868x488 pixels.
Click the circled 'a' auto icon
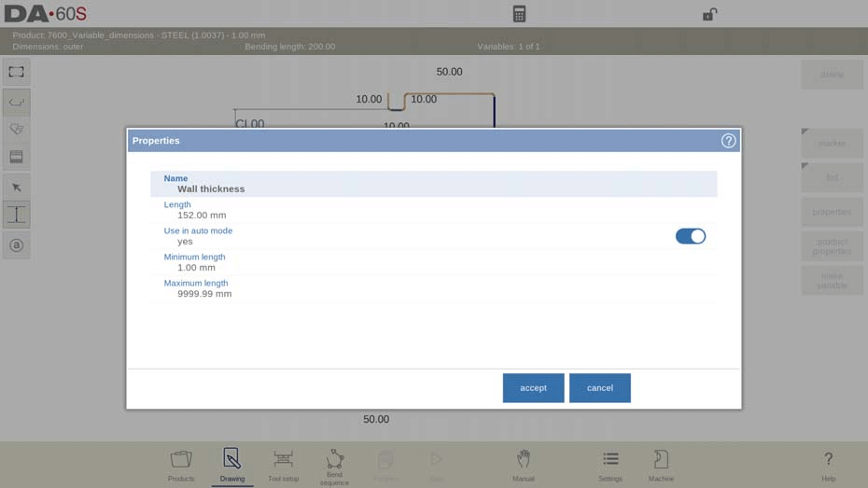[x=17, y=245]
